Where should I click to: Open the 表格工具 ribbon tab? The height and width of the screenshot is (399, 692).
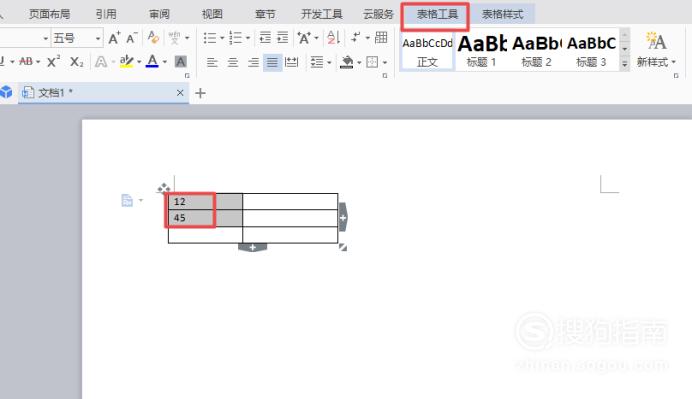coord(437,15)
